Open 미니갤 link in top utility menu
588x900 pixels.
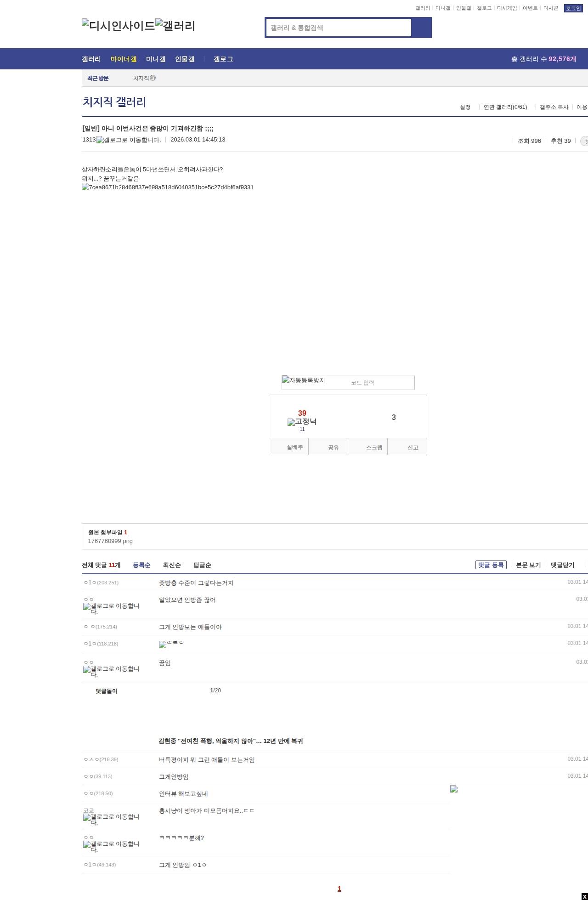[x=443, y=8]
